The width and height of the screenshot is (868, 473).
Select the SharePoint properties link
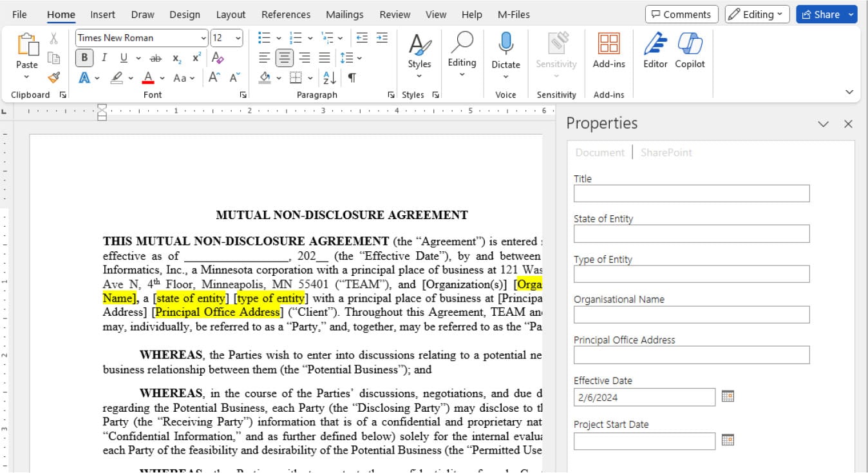[x=666, y=153]
